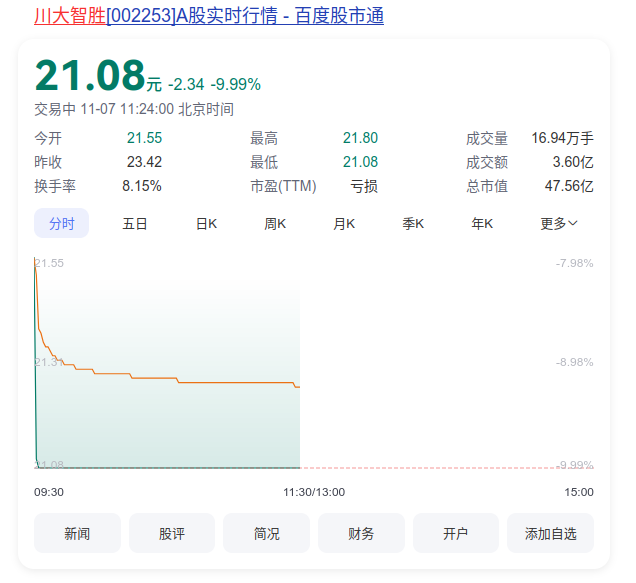Open the 川大智胜[002253] 百度股市通 title link

point(209,16)
